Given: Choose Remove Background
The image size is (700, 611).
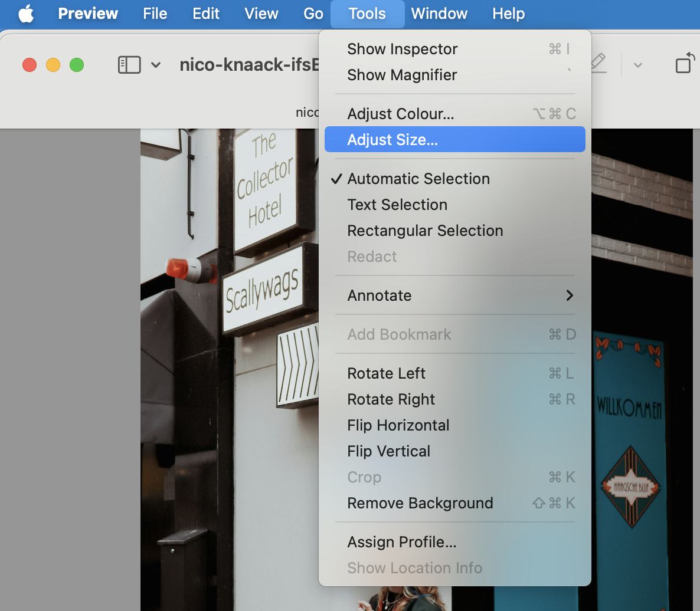Looking at the screenshot, I should [455, 502].
